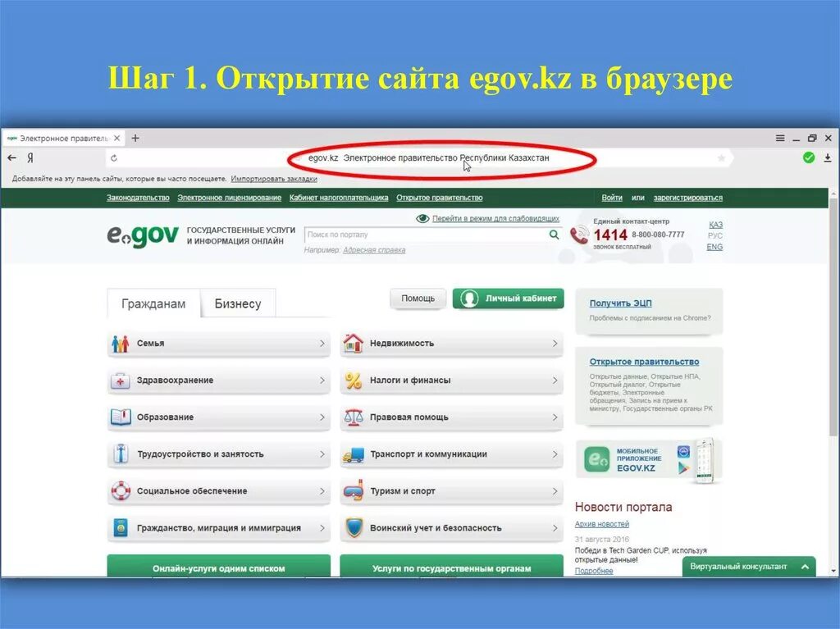The image size is (840, 629).
Task: Expand the Здравоохранение category chevron
Action: tap(322, 381)
